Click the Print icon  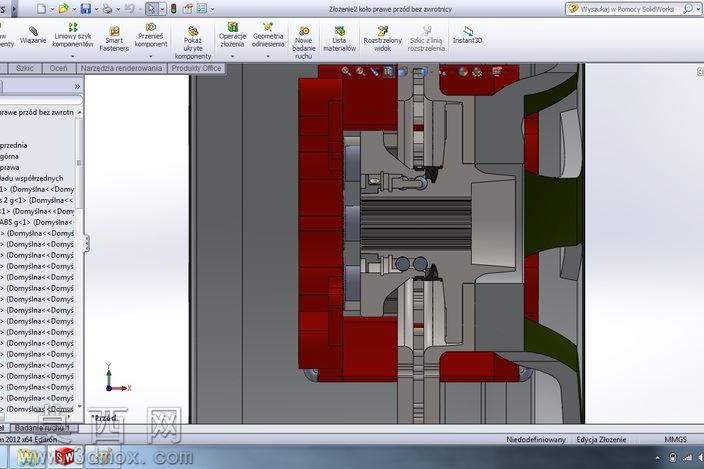[x=107, y=9]
